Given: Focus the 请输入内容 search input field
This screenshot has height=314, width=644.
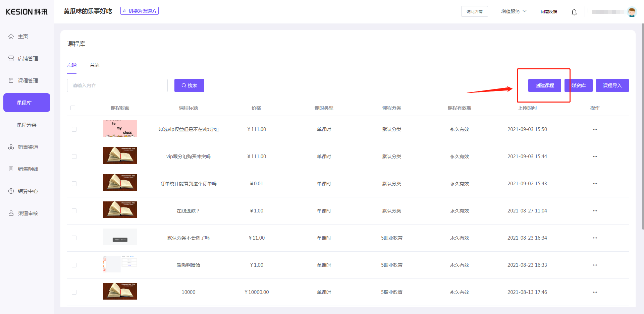Looking at the screenshot, I should pyautogui.click(x=117, y=85).
